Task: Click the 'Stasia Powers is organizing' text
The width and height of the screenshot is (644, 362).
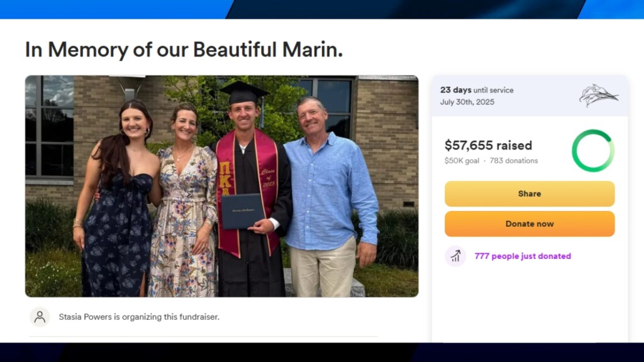Action: click(x=139, y=317)
